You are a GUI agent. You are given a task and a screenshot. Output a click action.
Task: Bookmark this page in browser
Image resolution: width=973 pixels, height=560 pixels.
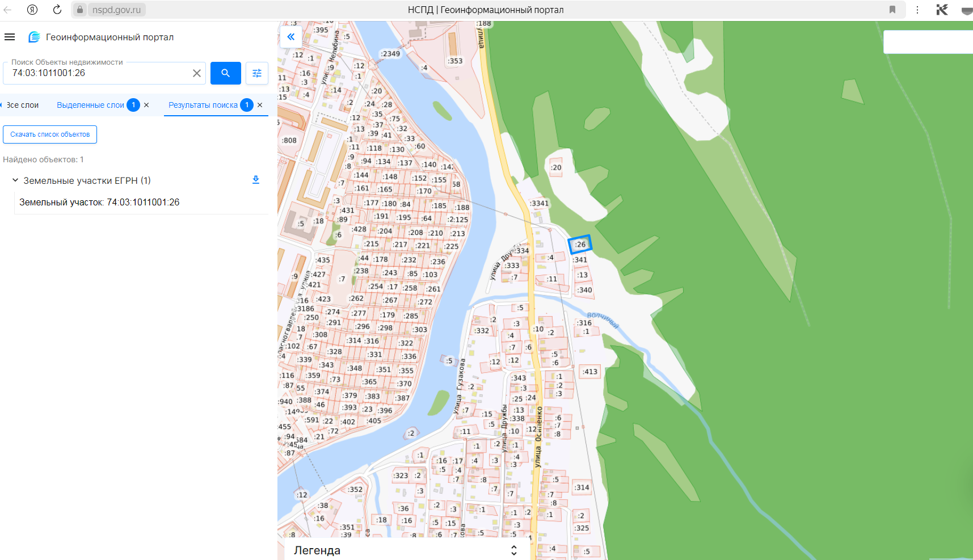892,10
